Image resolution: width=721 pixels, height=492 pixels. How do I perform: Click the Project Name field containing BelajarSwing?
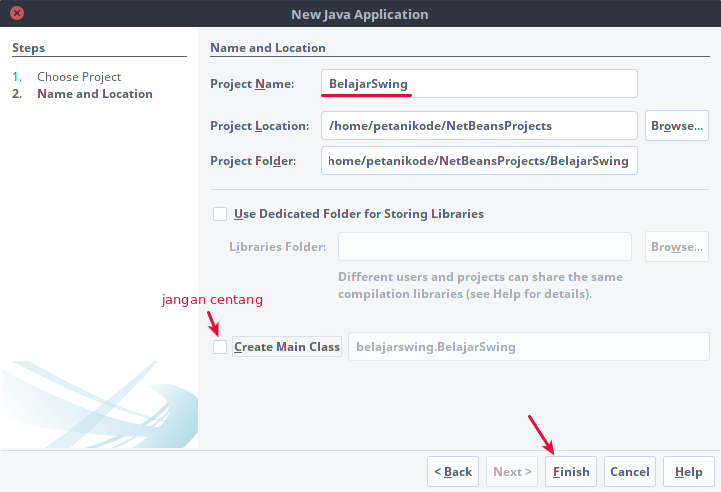(x=479, y=84)
